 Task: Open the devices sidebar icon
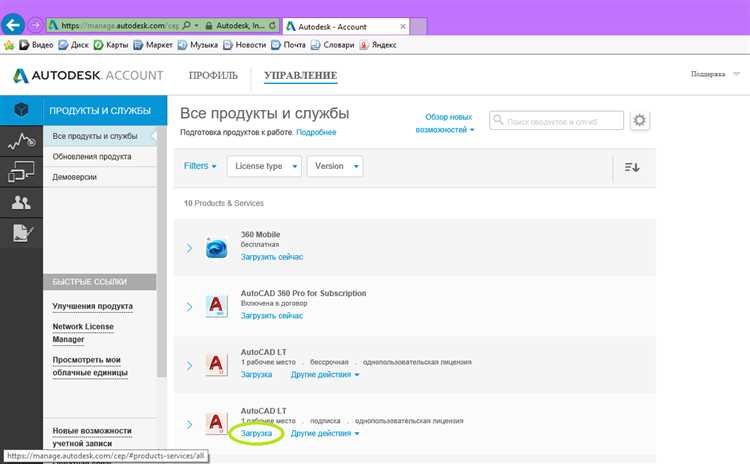(x=21, y=172)
